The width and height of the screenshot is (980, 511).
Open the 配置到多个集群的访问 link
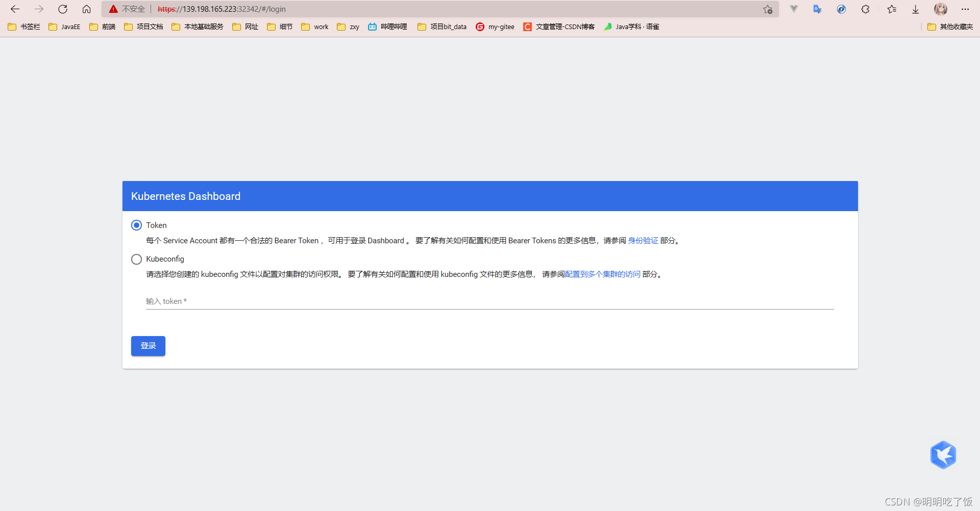click(602, 274)
